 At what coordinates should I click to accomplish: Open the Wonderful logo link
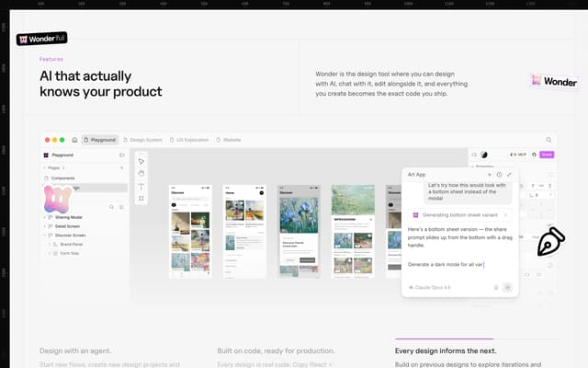(41, 39)
